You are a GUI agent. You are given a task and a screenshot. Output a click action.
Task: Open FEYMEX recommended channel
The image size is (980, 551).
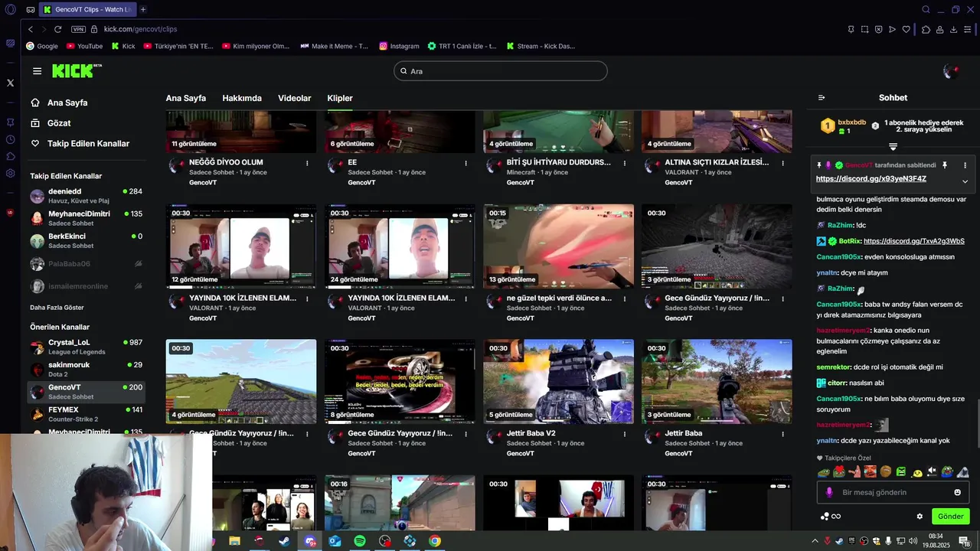86,414
